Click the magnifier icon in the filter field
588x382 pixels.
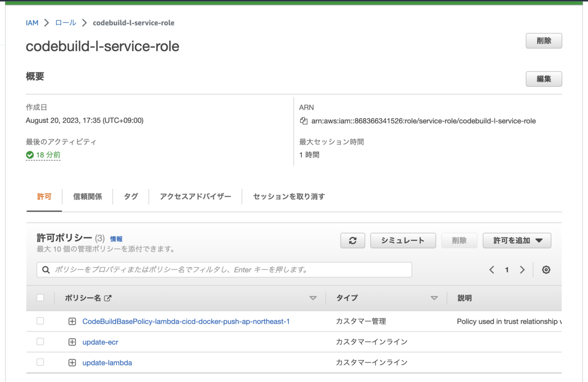pyautogui.click(x=46, y=270)
